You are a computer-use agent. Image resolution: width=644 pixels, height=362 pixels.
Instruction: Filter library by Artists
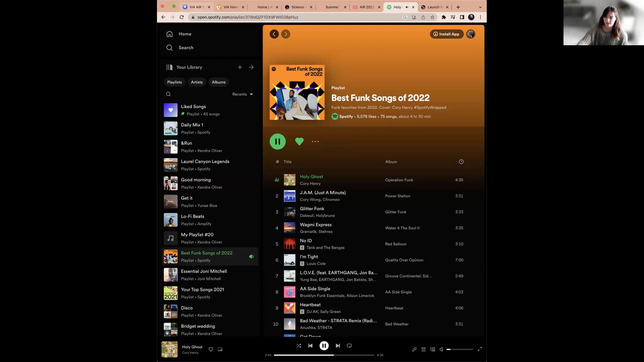coord(197,82)
